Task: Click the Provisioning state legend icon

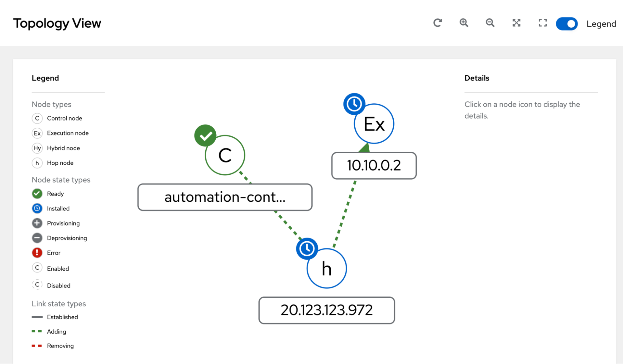Action: [37, 223]
